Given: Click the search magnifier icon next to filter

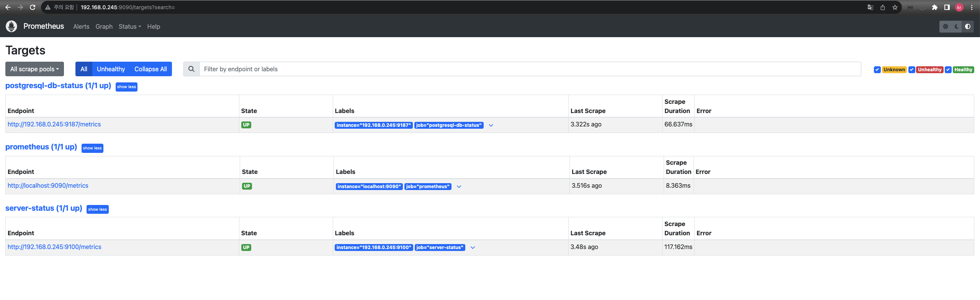Looking at the screenshot, I should 191,69.
